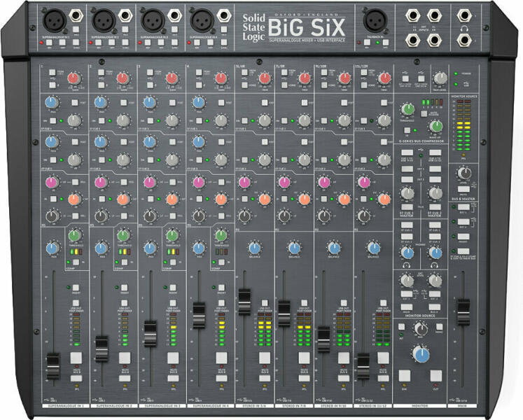
Task: Toggle channel 2 USB Out Post Fader button
Action: [x=124, y=303]
